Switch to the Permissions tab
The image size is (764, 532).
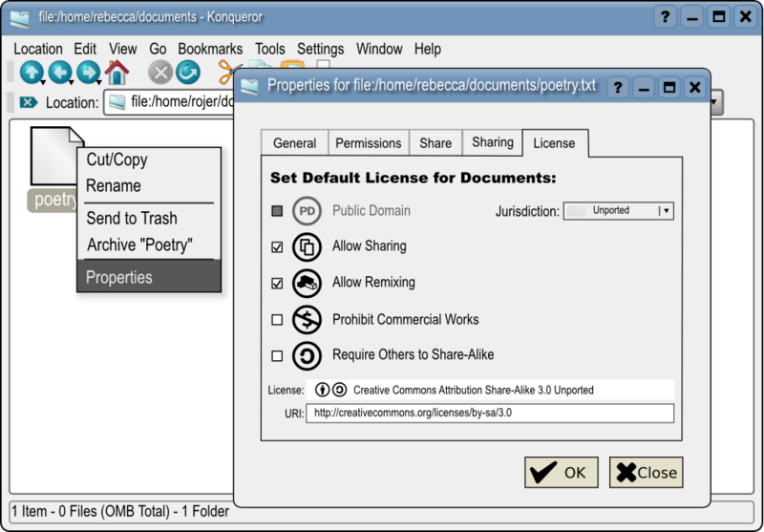click(369, 143)
